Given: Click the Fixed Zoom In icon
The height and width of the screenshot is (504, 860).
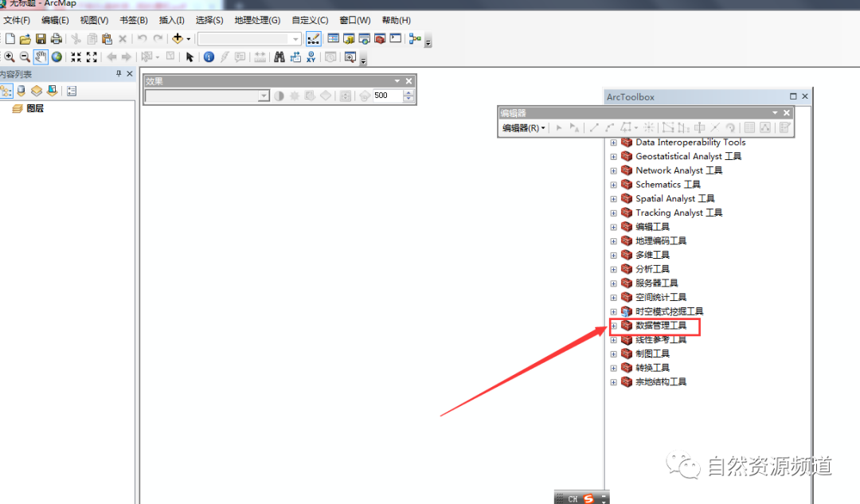Looking at the screenshot, I should (x=76, y=57).
